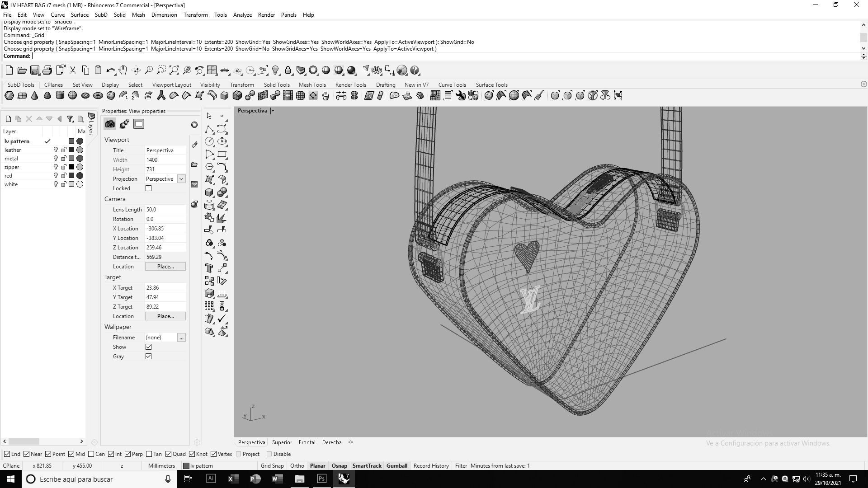Toggle visibility bulb of leather layer
Screen dimensions: 868x488
[x=56, y=150]
